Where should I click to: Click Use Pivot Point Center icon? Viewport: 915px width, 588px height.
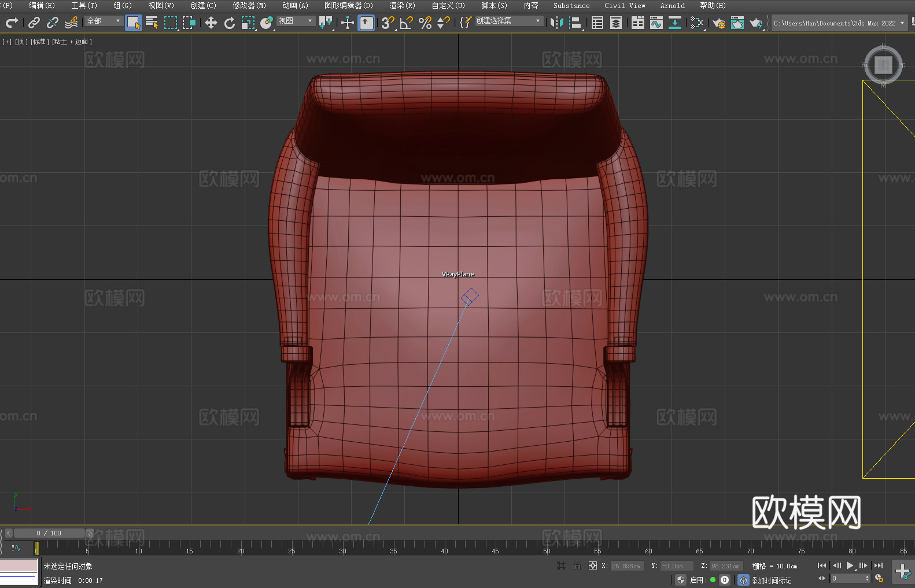pyautogui.click(x=326, y=23)
